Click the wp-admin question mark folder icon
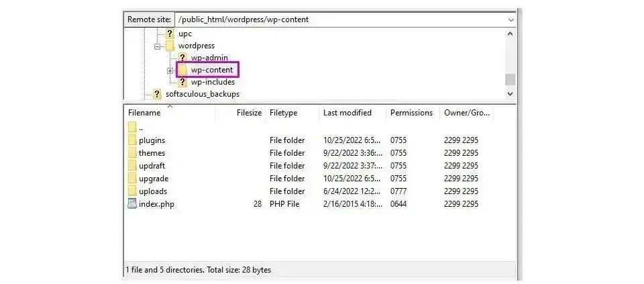 pos(182,58)
